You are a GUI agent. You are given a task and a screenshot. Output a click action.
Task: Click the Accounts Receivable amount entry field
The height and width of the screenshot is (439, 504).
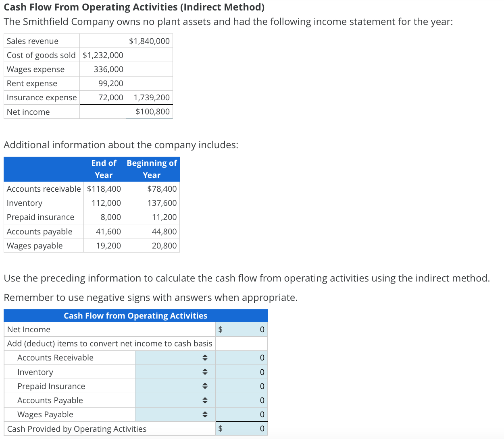tap(242, 358)
